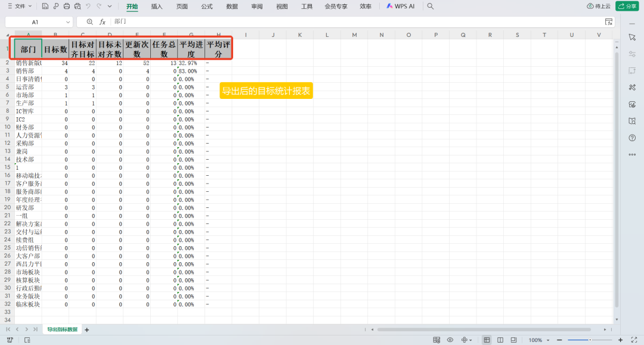Open the 工具 ribbon tab
Screen dimensions: 644x345
[307, 7]
